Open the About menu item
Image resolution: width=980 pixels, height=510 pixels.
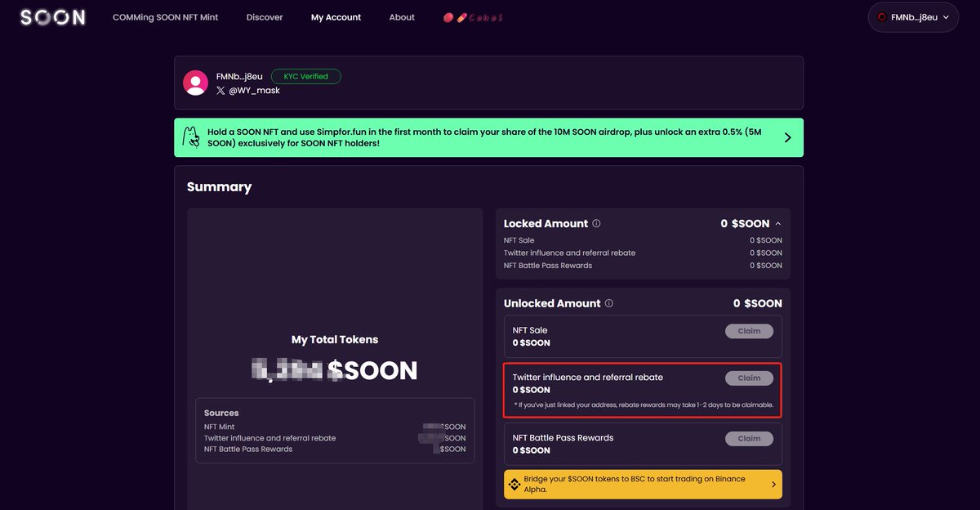click(x=402, y=17)
